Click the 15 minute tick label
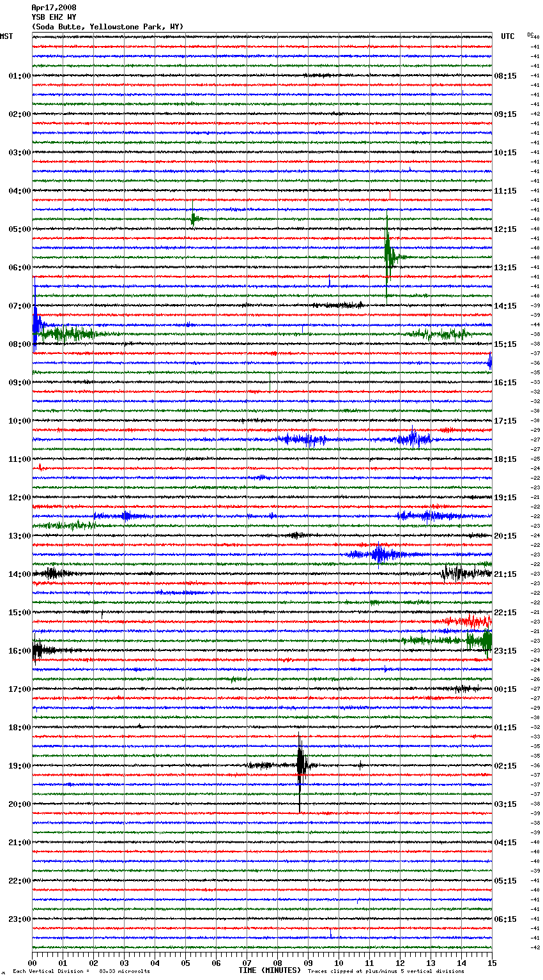This screenshot has height=980, width=543. (x=493, y=963)
